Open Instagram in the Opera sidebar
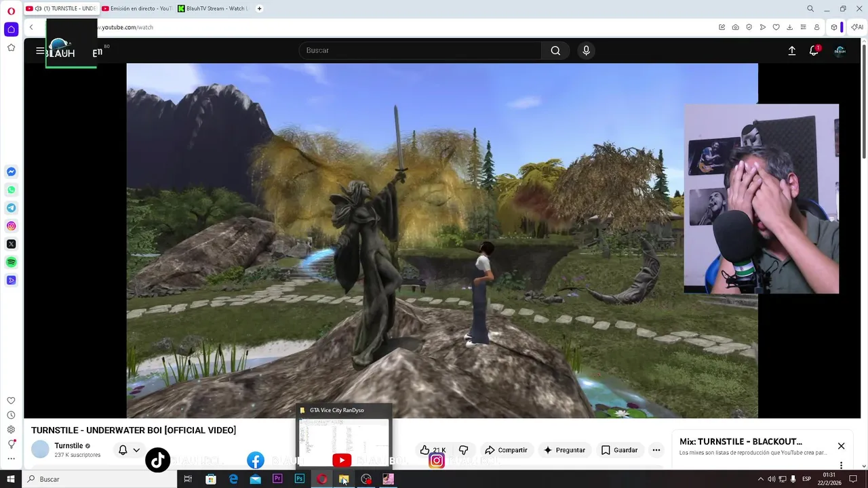The image size is (868, 488). pos(11,226)
